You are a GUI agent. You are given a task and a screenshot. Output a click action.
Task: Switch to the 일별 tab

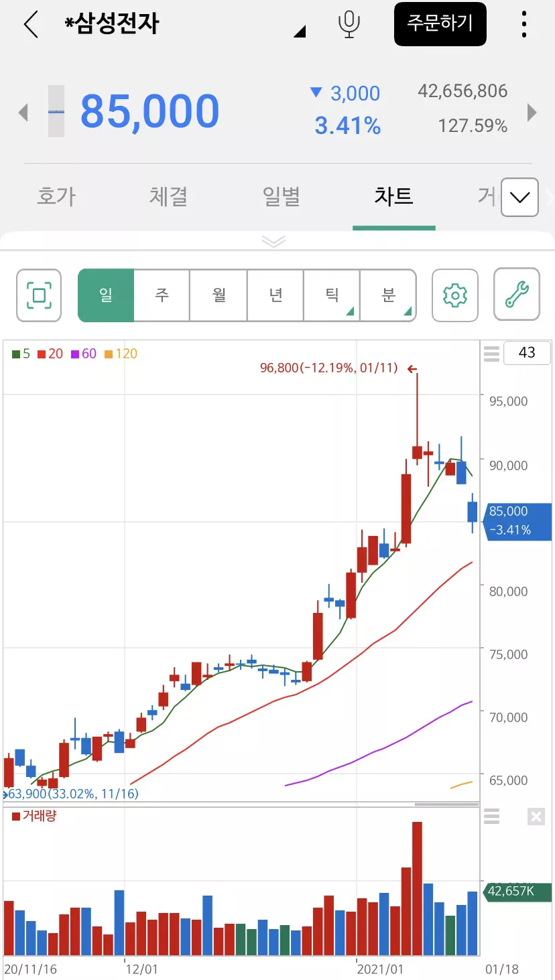(281, 196)
